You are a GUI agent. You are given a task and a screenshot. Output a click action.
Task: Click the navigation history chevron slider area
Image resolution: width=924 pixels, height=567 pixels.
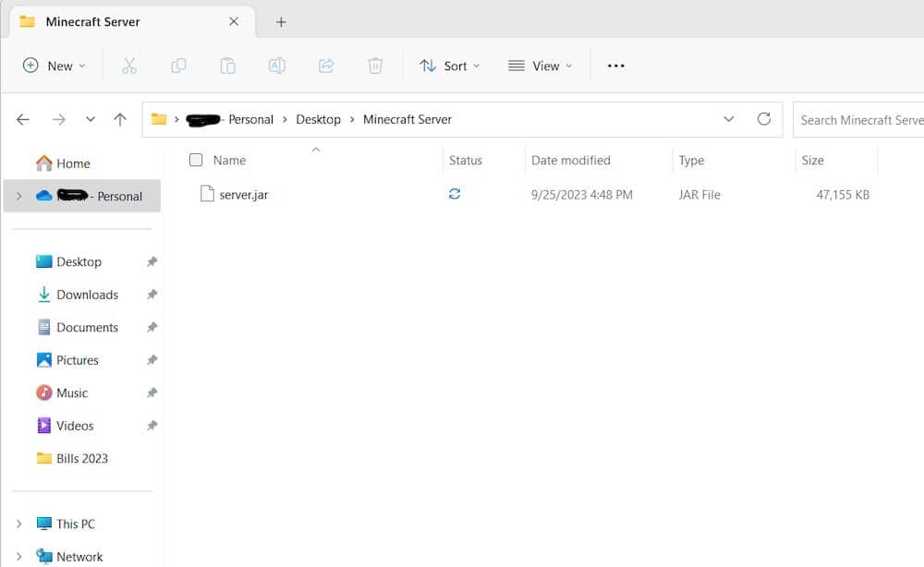point(91,119)
